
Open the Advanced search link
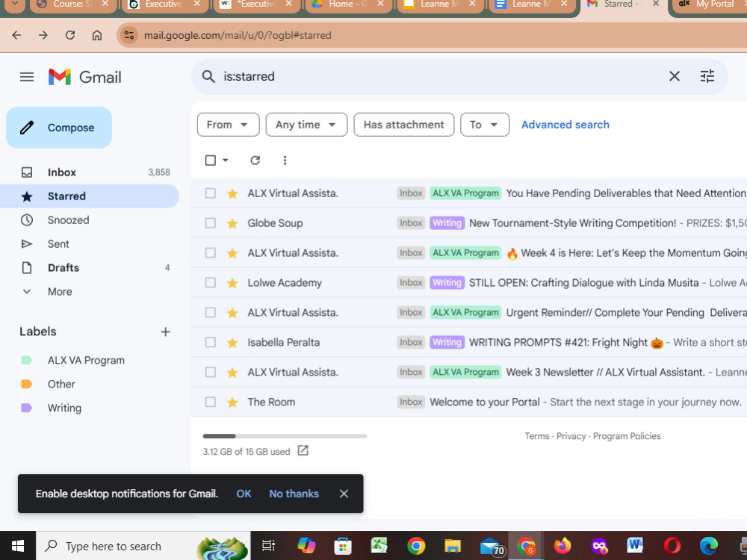[565, 125]
